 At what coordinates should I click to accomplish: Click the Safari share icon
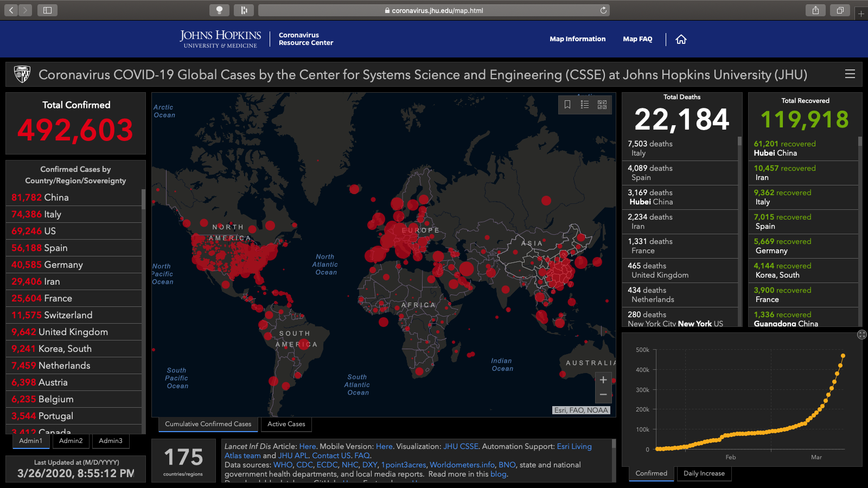(815, 10)
